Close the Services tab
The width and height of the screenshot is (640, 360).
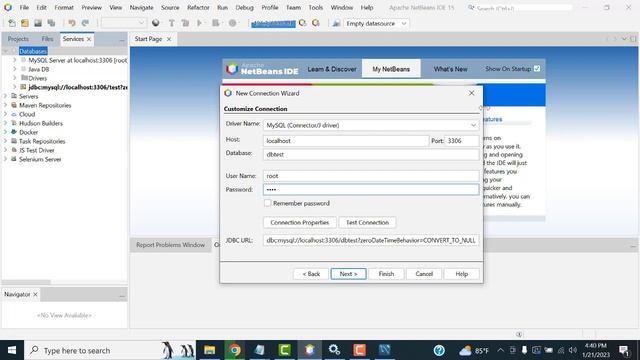(89, 39)
